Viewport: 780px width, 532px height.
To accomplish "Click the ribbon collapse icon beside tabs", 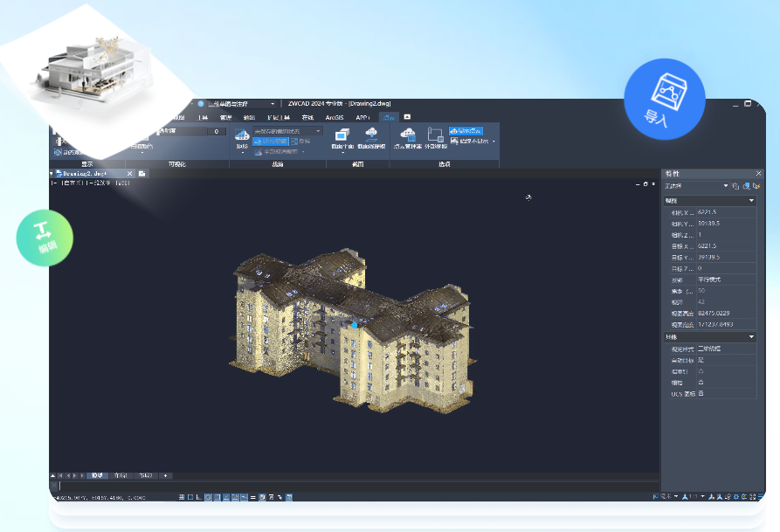I will (407, 117).
